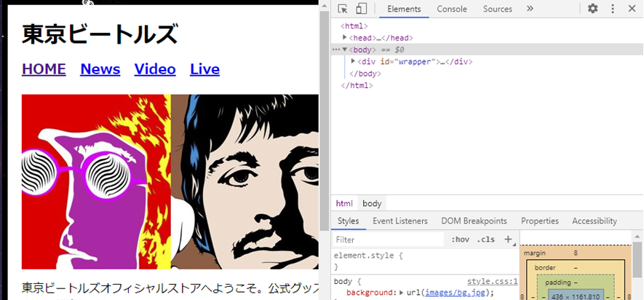Switch to the Console tab
Screen dimensions: 644x300
(x=452, y=9)
